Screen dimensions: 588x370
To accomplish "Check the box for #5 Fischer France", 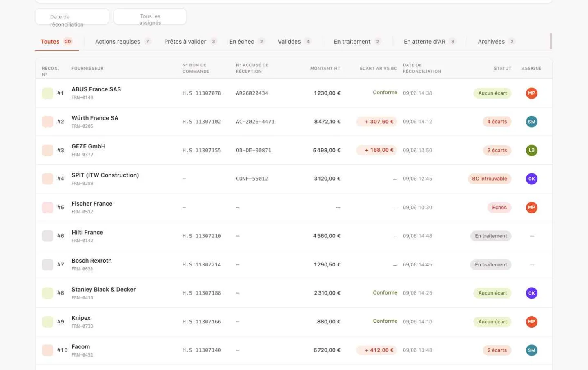I will click(x=48, y=207).
